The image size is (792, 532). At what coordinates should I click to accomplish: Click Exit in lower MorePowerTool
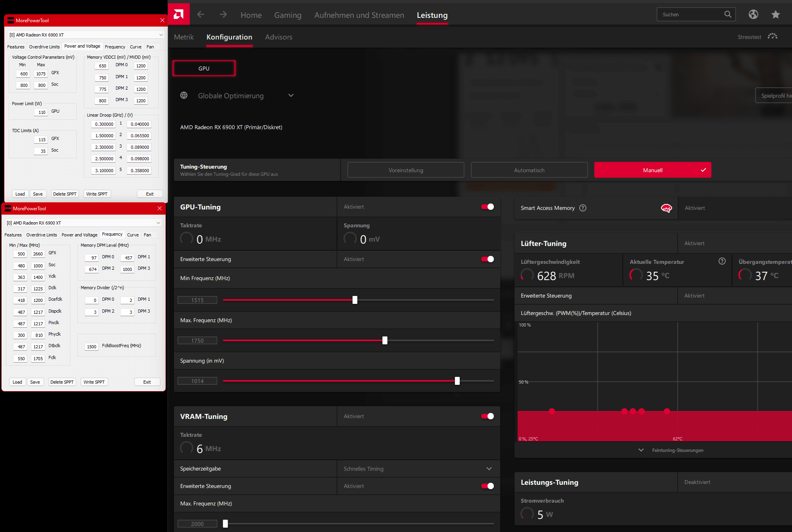147,382
